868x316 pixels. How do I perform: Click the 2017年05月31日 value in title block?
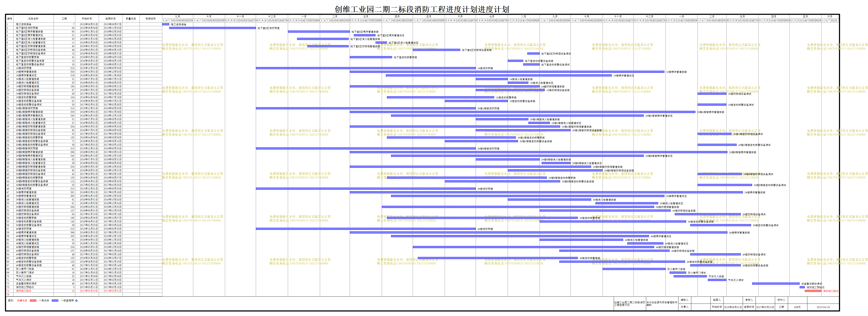click(765, 307)
